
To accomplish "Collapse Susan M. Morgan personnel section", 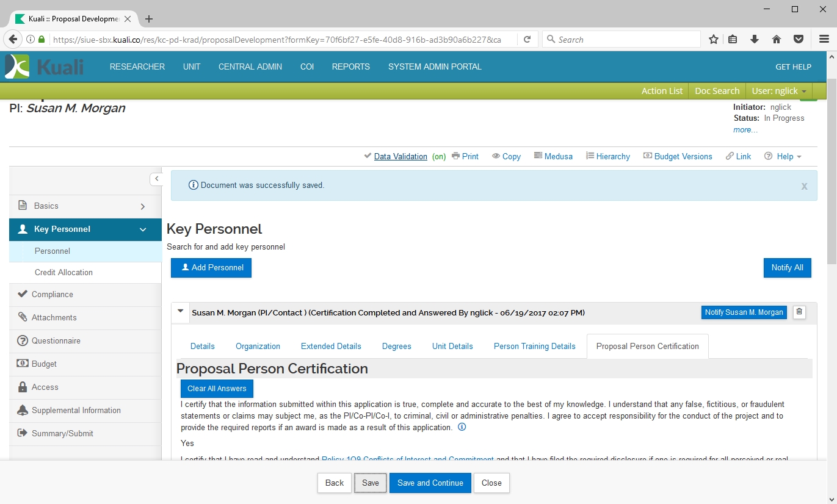I will coord(180,312).
